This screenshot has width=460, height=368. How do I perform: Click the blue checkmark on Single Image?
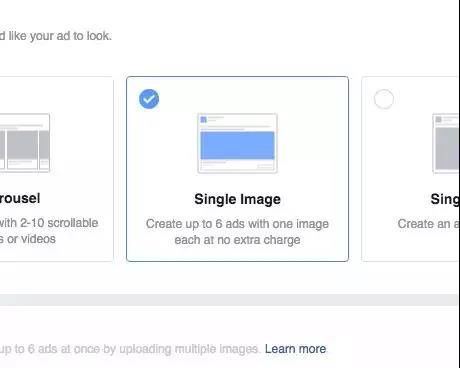click(x=149, y=99)
